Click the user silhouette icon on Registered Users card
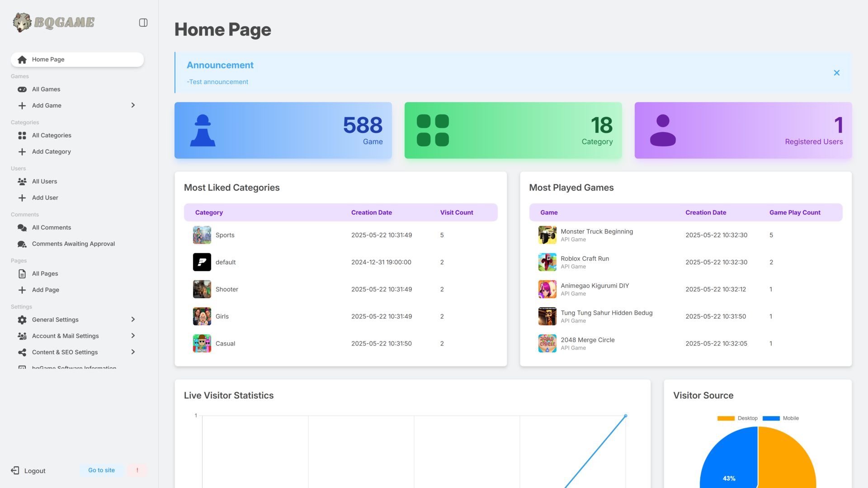 663,130
